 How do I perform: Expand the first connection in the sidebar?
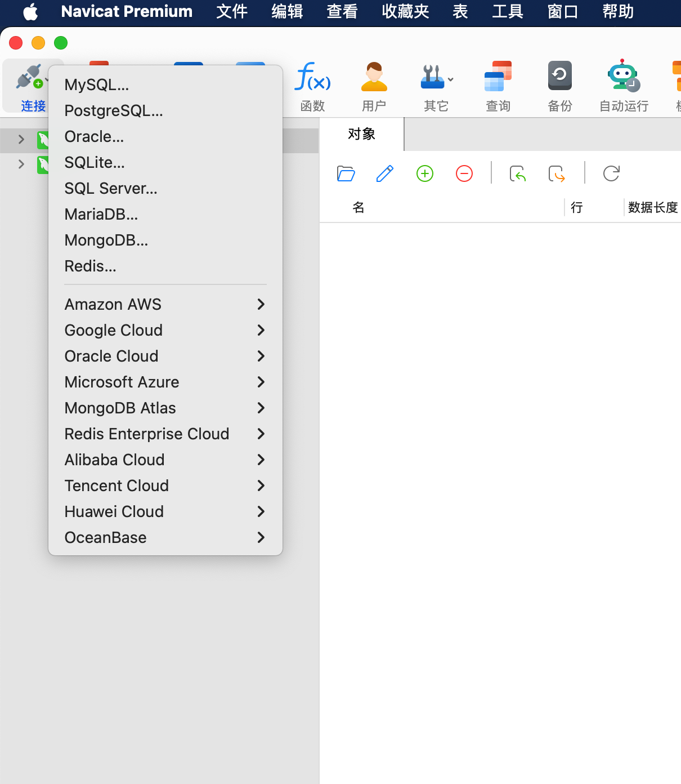click(21, 139)
